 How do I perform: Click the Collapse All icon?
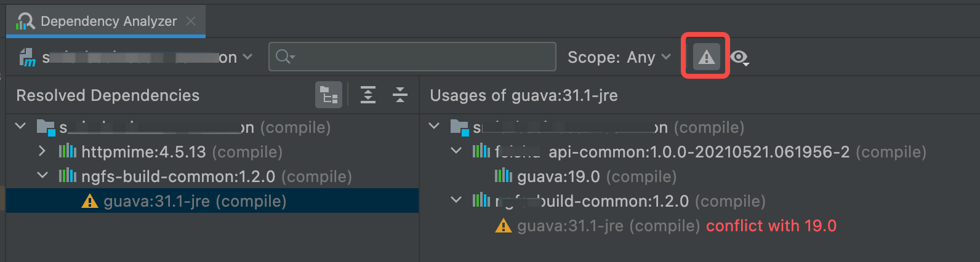pos(400,95)
